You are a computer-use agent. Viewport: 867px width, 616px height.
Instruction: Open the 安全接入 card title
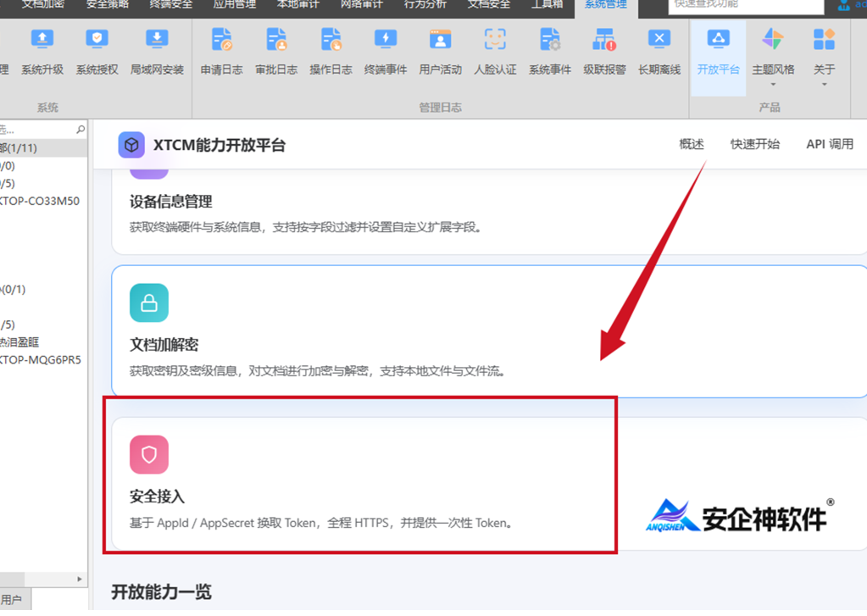pyautogui.click(x=157, y=497)
